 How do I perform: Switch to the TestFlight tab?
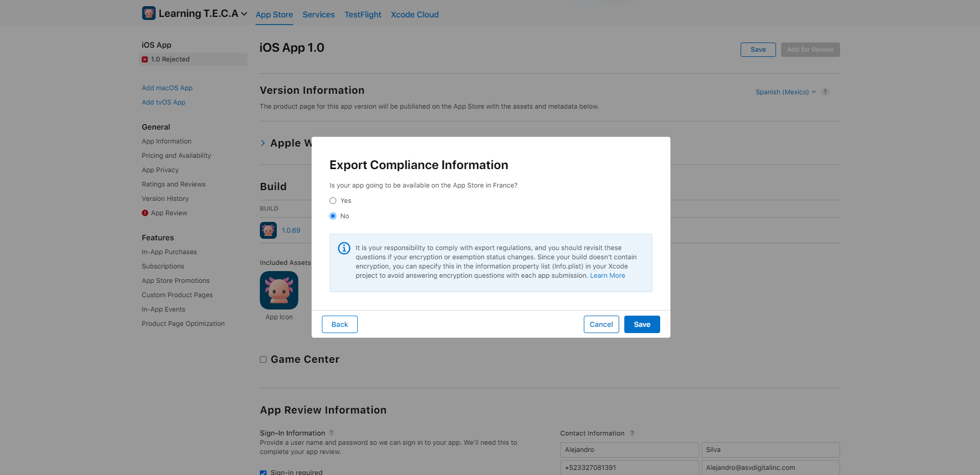click(362, 15)
